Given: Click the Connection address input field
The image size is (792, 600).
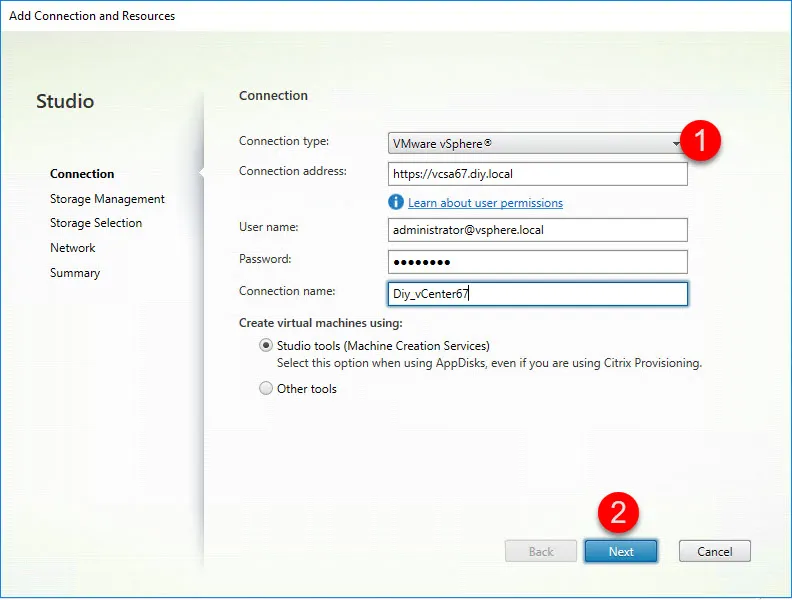Looking at the screenshot, I should [x=537, y=174].
